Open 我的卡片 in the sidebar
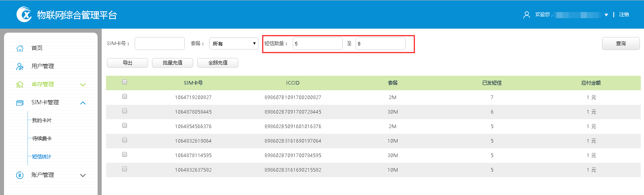The width and height of the screenshot is (644, 195). 42,120
